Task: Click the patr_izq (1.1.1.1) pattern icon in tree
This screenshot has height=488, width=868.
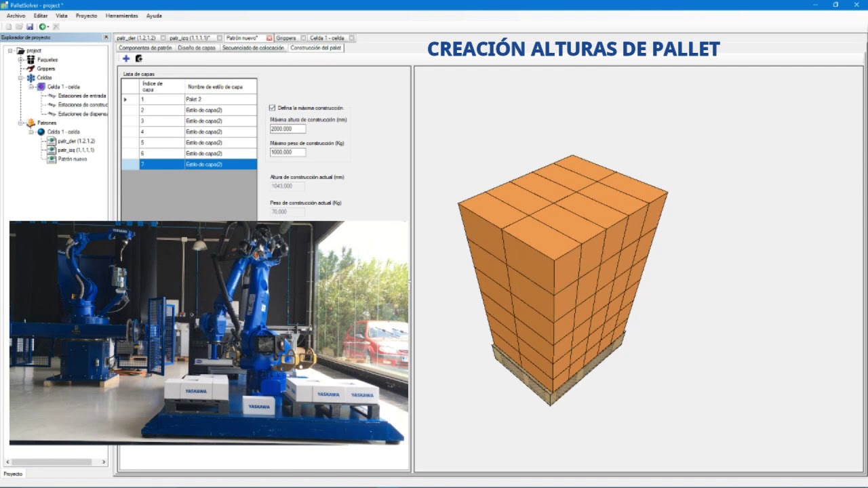Action: 52,150
